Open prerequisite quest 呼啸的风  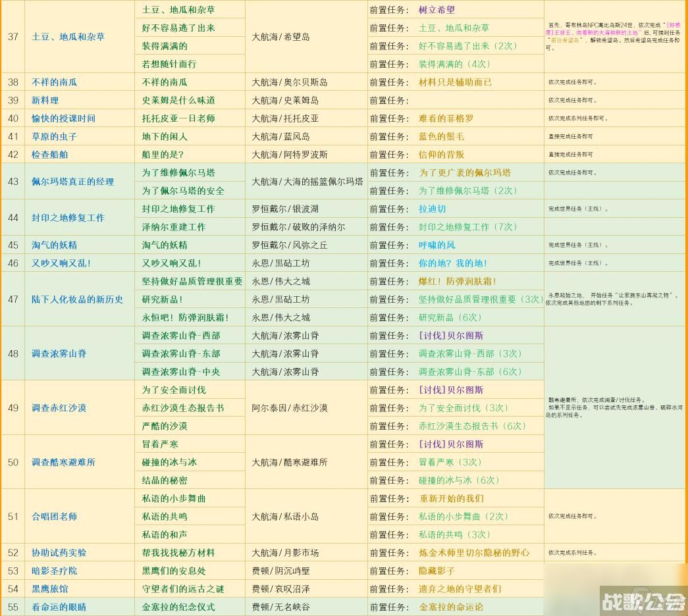pyautogui.click(x=438, y=244)
